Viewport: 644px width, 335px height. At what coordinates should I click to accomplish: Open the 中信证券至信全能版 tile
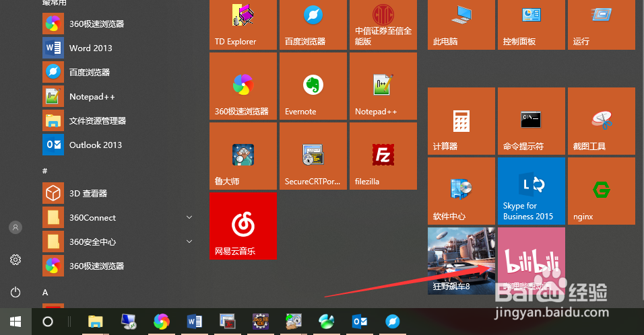[383, 25]
